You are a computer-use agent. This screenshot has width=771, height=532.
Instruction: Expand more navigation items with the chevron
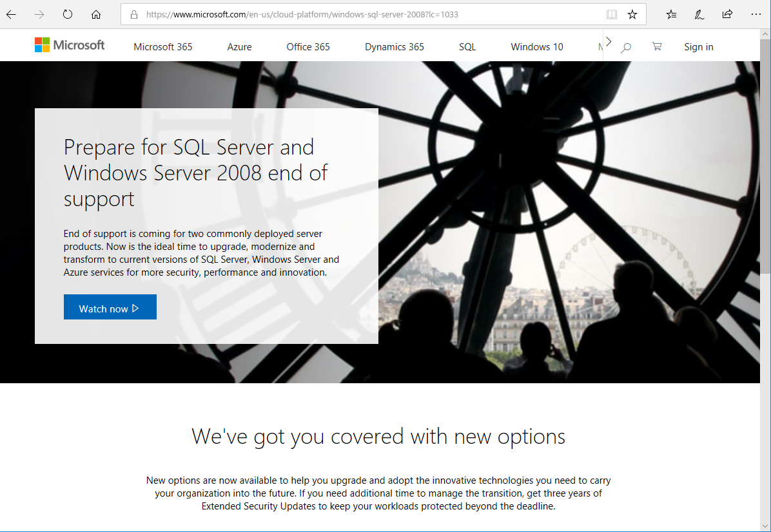coord(607,40)
